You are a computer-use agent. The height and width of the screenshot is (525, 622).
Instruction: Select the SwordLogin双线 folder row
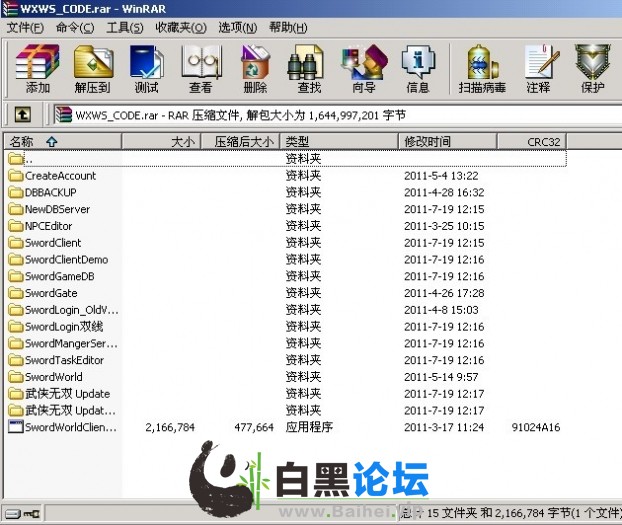click(286, 327)
